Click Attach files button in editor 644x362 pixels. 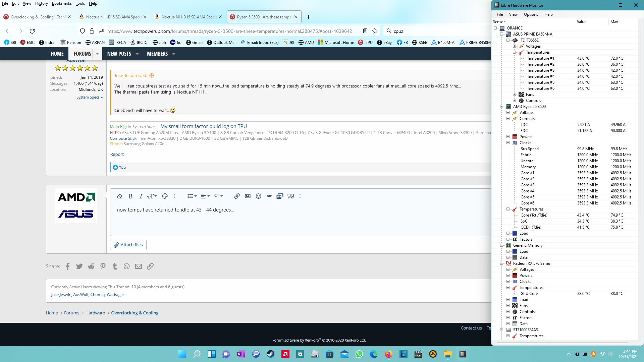tap(128, 245)
